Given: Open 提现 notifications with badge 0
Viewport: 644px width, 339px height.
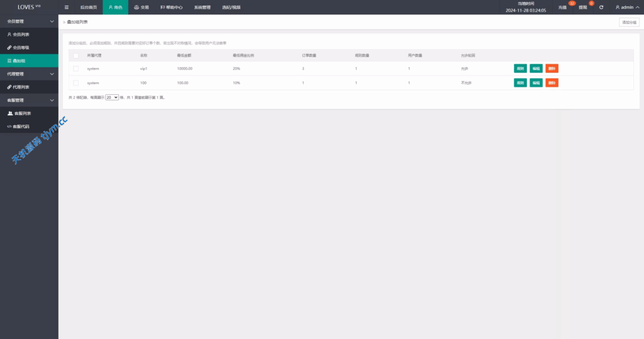Looking at the screenshot, I should (x=582, y=7).
